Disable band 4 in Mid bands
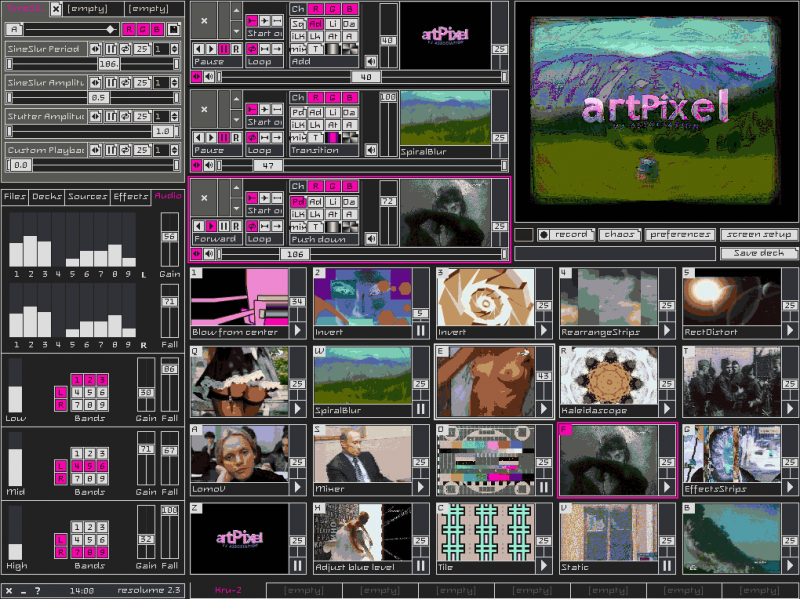This screenshot has width=800, height=599. [77, 466]
